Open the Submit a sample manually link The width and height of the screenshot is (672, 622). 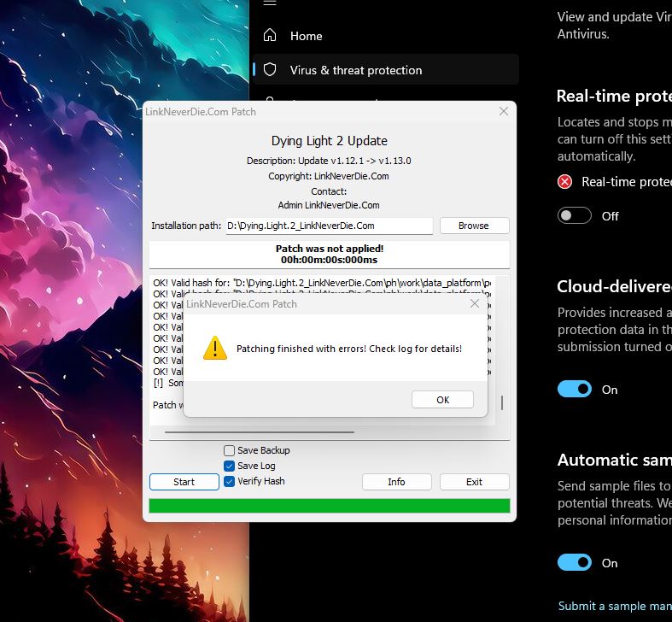(x=615, y=606)
